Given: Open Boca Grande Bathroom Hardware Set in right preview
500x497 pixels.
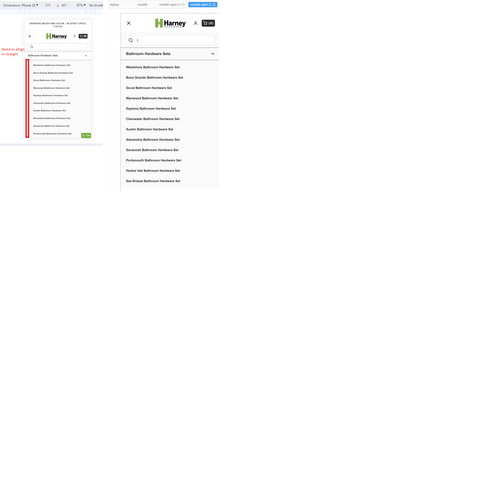Looking at the screenshot, I should pos(155,78).
